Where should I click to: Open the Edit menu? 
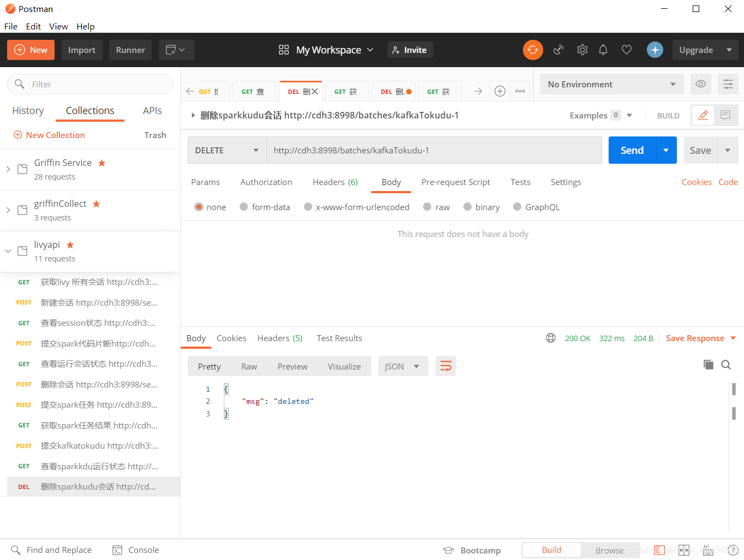pyautogui.click(x=33, y=26)
